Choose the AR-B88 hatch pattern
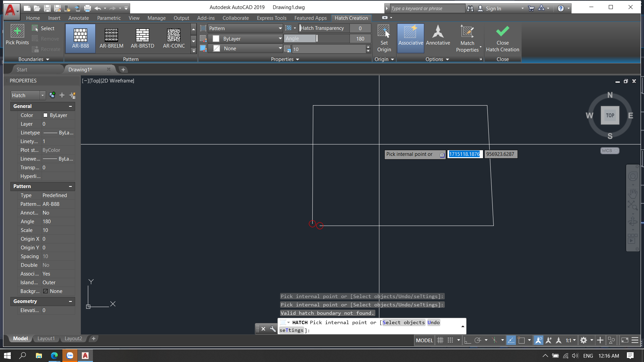644x362 pixels. pos(80,38)
